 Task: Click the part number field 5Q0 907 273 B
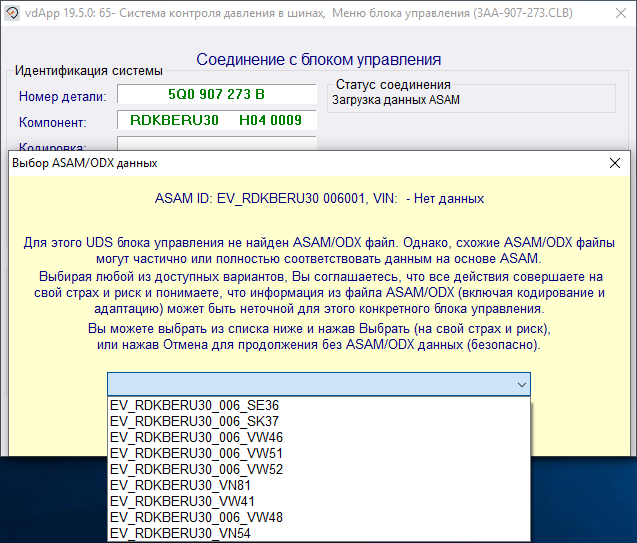[217, 95]
